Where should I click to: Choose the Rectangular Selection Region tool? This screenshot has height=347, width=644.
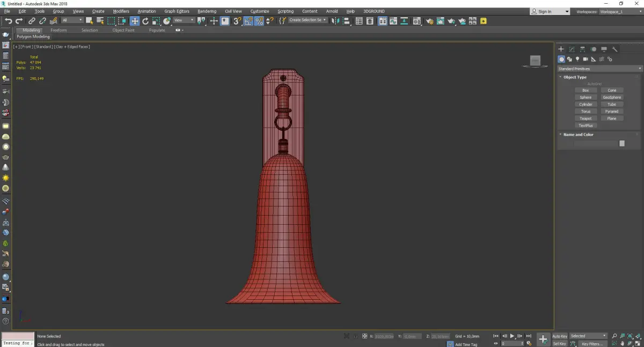point(111,21)
